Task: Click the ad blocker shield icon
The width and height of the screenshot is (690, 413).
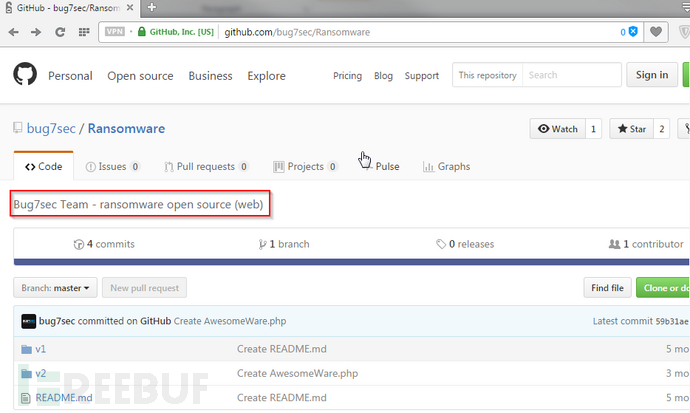Action: point(633,32)
